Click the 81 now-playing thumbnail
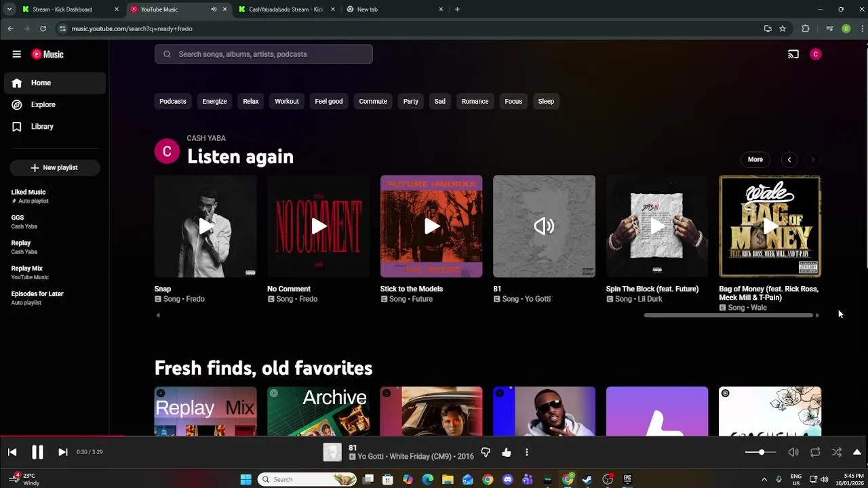Image resolution: width=868 pixels, height=488 pixels. pyautogui.click(x=545, y=226)
